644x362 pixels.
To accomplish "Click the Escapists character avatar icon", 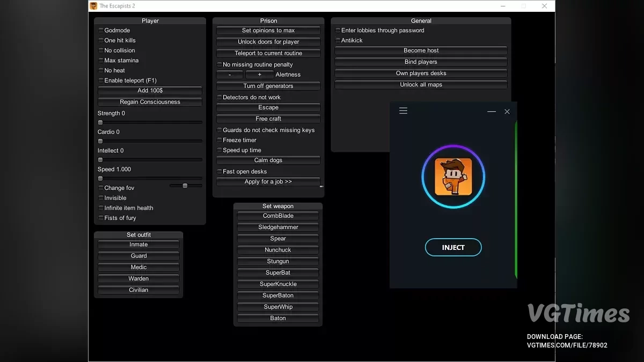I will [453, 176].
